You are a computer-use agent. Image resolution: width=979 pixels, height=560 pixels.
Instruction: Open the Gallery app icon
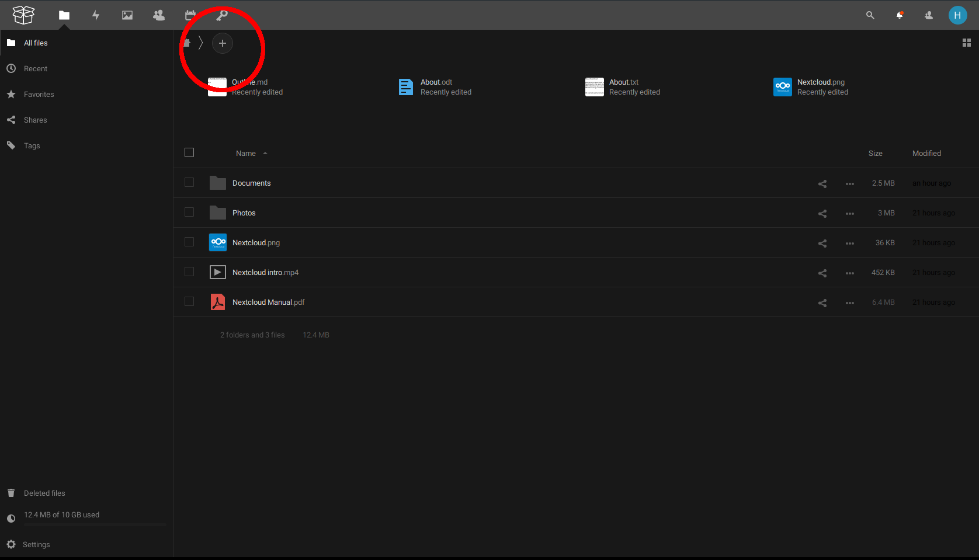tap(127, 15)
